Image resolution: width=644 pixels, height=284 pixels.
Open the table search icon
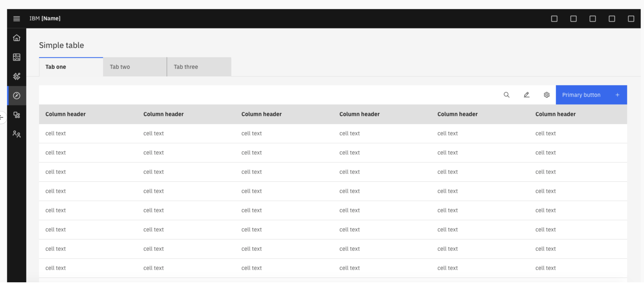coord(507,95)
